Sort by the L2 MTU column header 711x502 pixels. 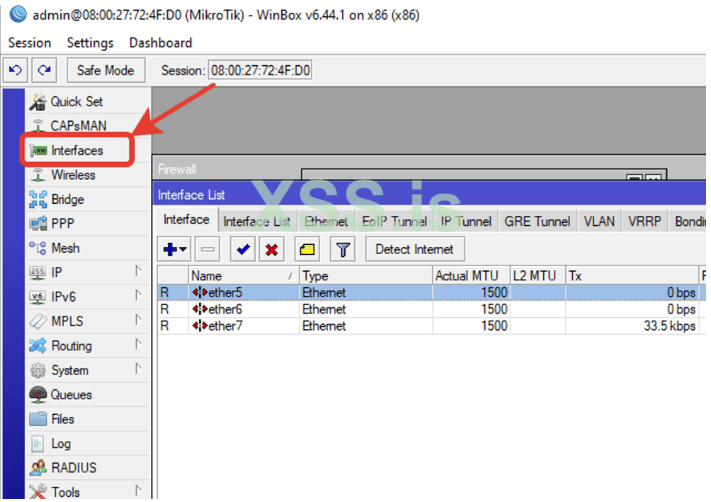point(538,276)
